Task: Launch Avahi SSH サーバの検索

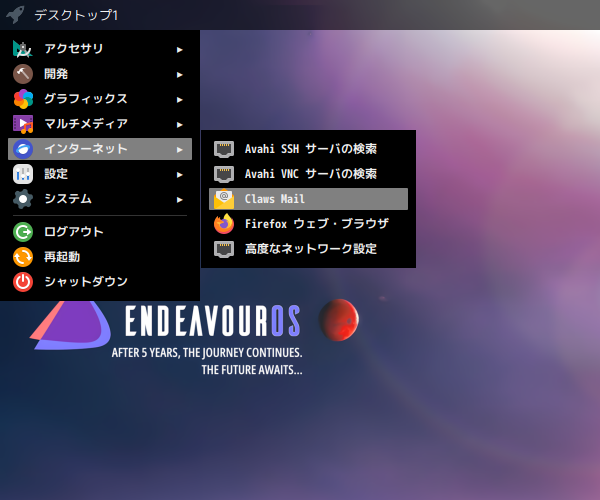Action: [308, 149]
